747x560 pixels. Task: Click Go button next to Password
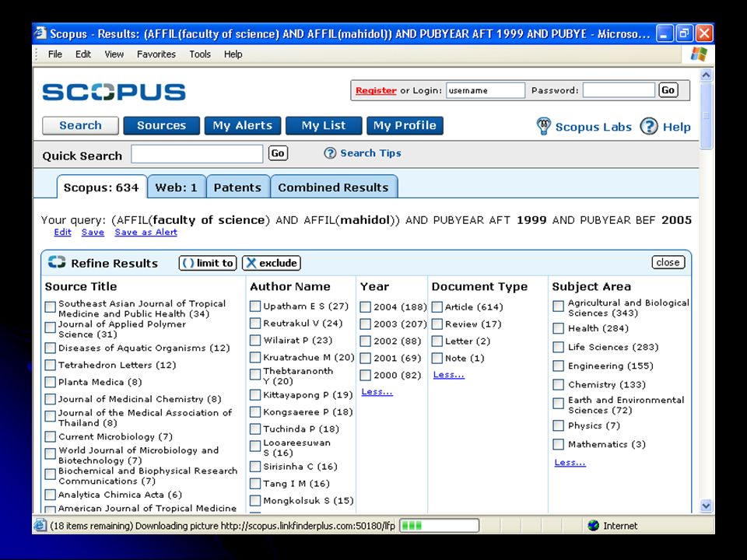(668, 90)
